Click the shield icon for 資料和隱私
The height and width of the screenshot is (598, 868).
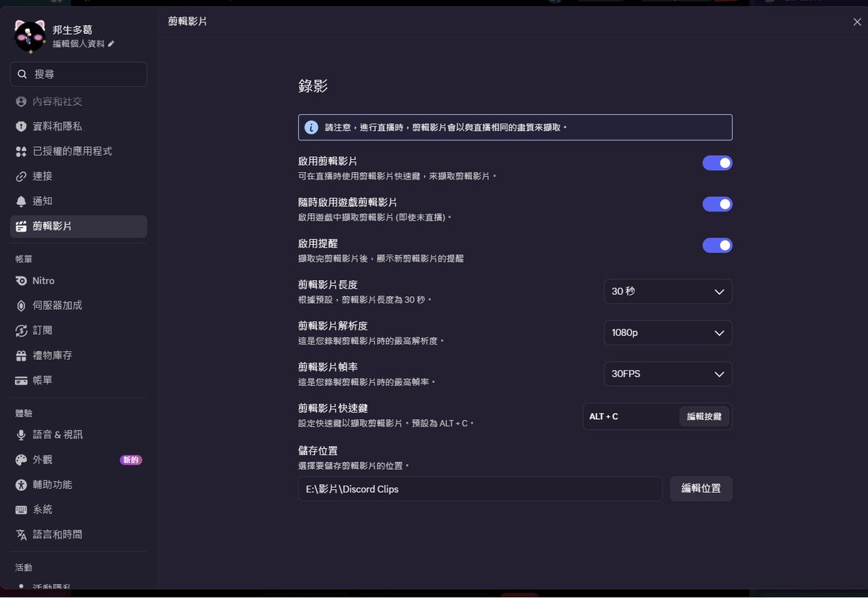click(x=21, y=127)
